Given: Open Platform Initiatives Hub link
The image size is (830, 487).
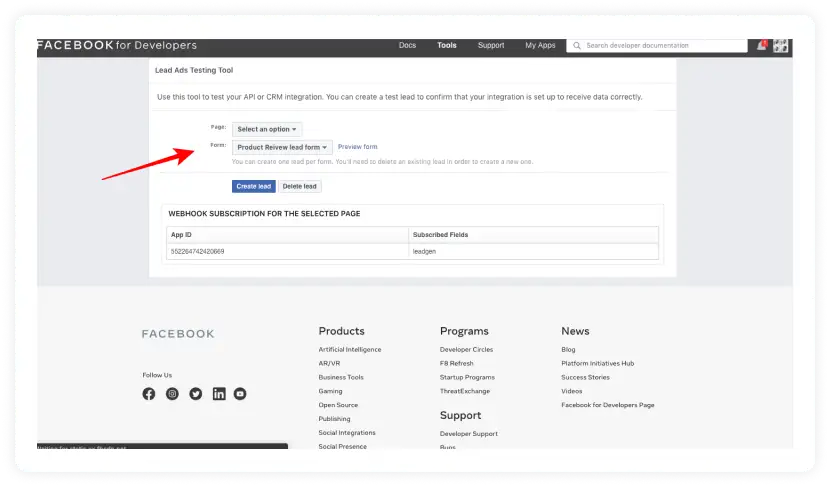Looking at the screenshot, I should (598, 363).
